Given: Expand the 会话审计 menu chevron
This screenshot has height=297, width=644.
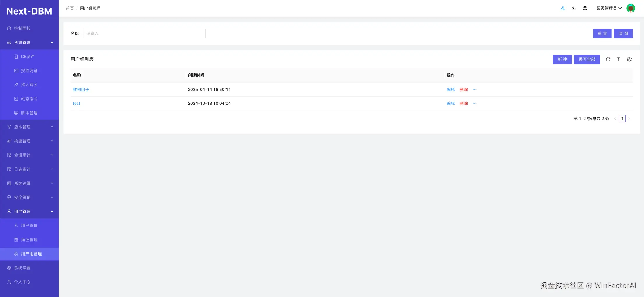Looking at the screenshot, I should click(x=52, y=155).
